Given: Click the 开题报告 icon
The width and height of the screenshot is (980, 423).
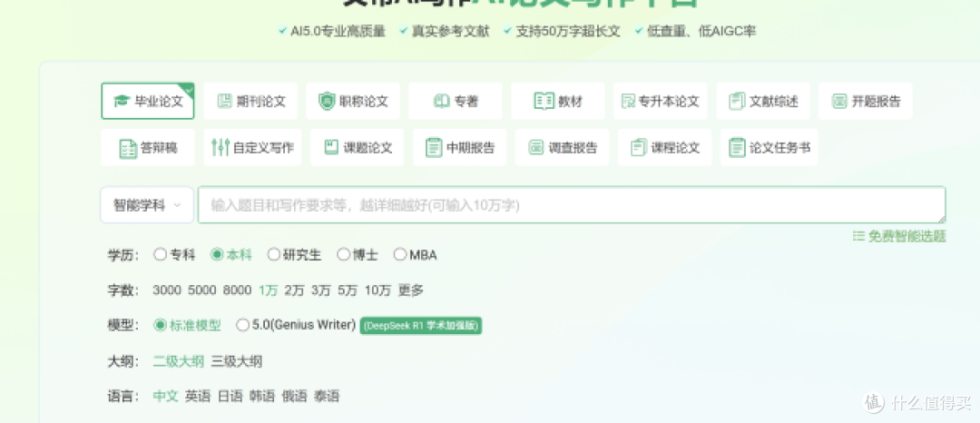Looking at the screenshot, I should pyautogui.click(x=839, y=102).
